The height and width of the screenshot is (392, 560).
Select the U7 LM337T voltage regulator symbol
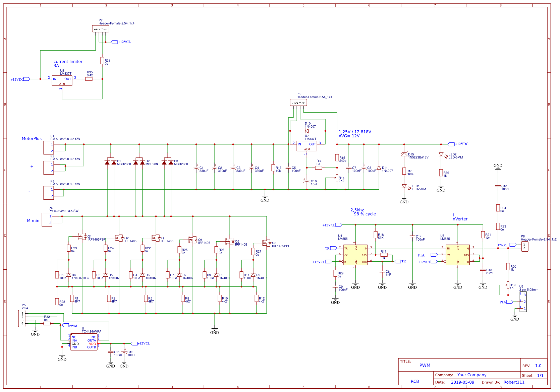point(306,146)
